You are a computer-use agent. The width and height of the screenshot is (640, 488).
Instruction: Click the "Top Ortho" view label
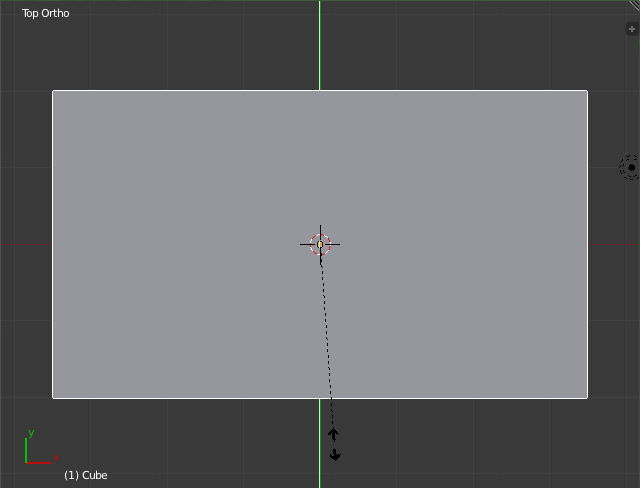[x=46, y=14]
